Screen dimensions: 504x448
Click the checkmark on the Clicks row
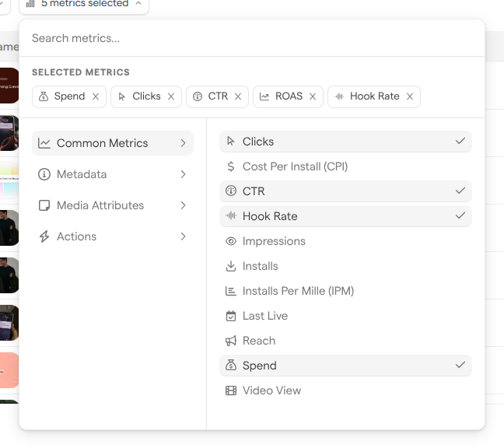460,141
